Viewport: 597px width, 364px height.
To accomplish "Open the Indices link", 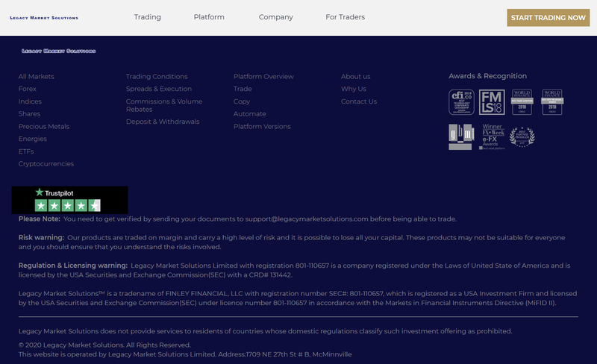I will coord(30,101).
